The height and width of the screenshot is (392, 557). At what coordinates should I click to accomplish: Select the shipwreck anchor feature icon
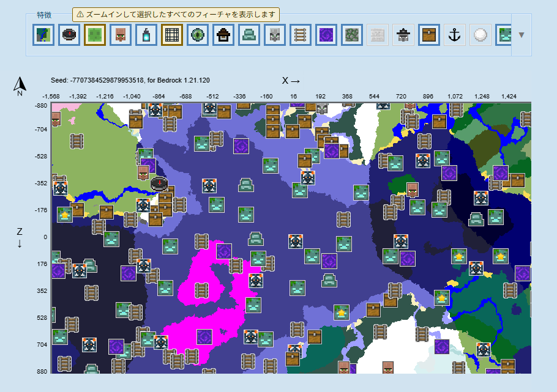[455, 35]
